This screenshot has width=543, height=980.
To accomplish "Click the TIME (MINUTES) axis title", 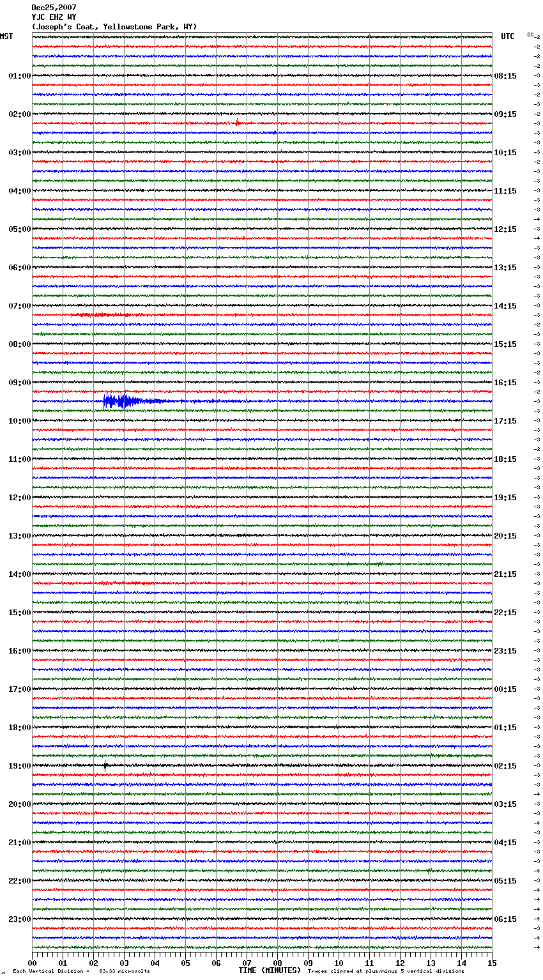I will click(x=270, y=970).
